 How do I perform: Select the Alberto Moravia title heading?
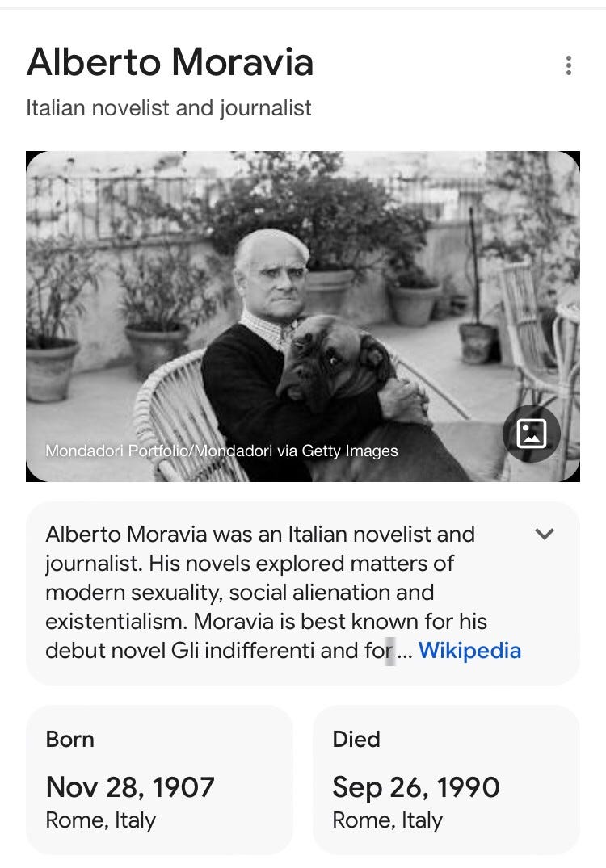[x=170, y=61]
